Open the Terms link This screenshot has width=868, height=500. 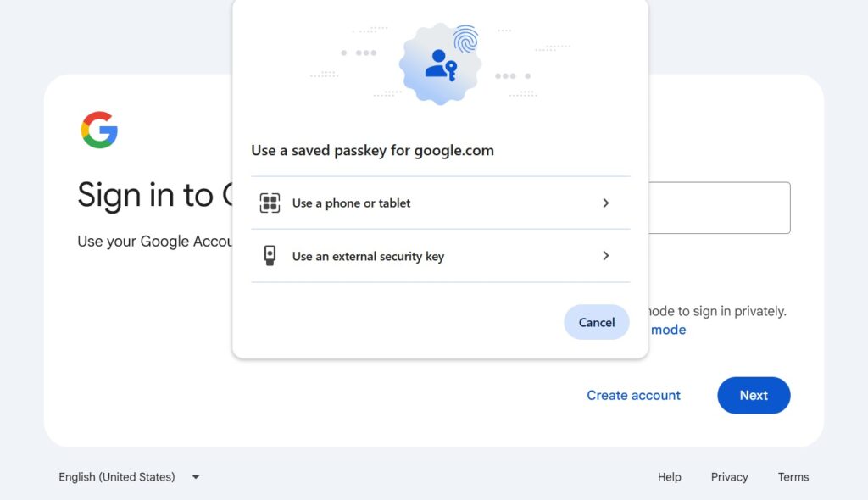(793, 477)
